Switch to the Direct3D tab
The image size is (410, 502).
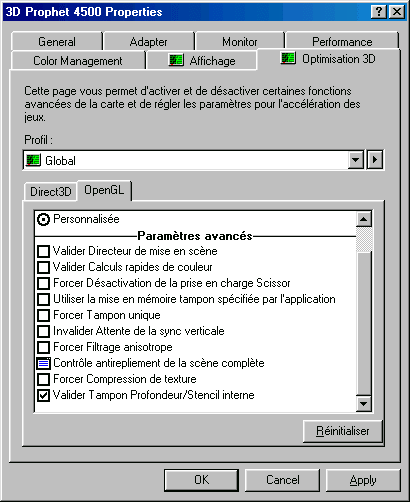tap(51, 192)
